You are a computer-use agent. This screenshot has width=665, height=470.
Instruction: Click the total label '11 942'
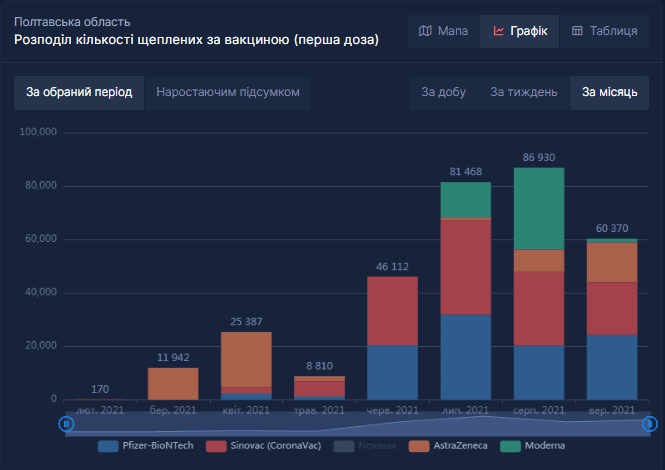(173, 358)
